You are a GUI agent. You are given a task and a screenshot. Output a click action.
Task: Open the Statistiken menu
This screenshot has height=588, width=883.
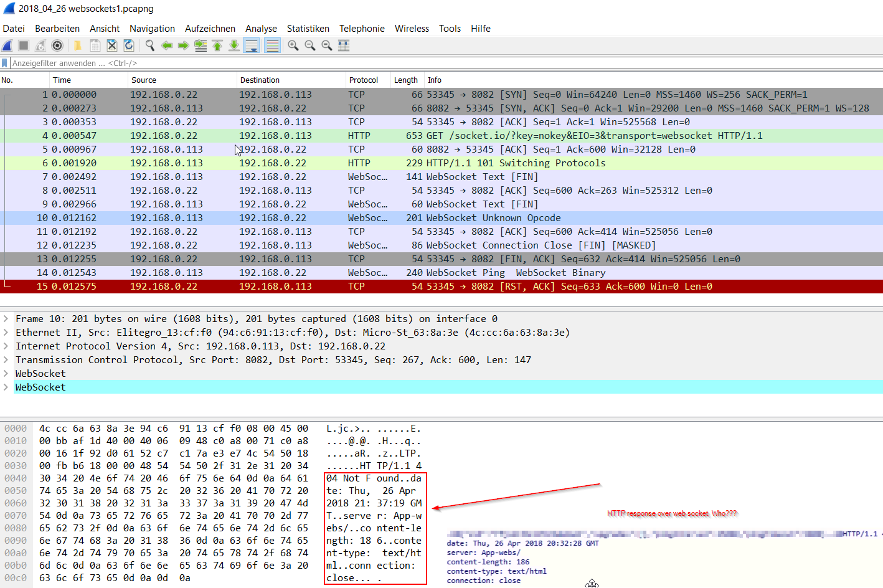click(308, 29)
